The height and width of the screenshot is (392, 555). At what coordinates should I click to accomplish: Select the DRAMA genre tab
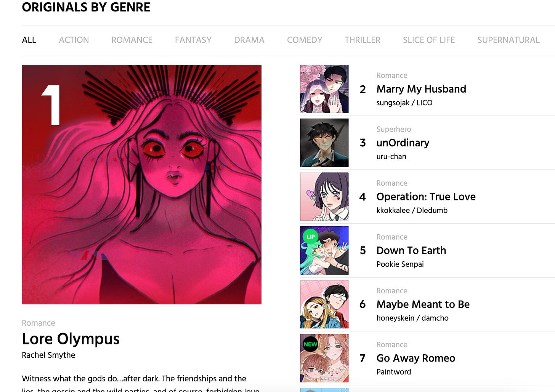coord(249,40)
